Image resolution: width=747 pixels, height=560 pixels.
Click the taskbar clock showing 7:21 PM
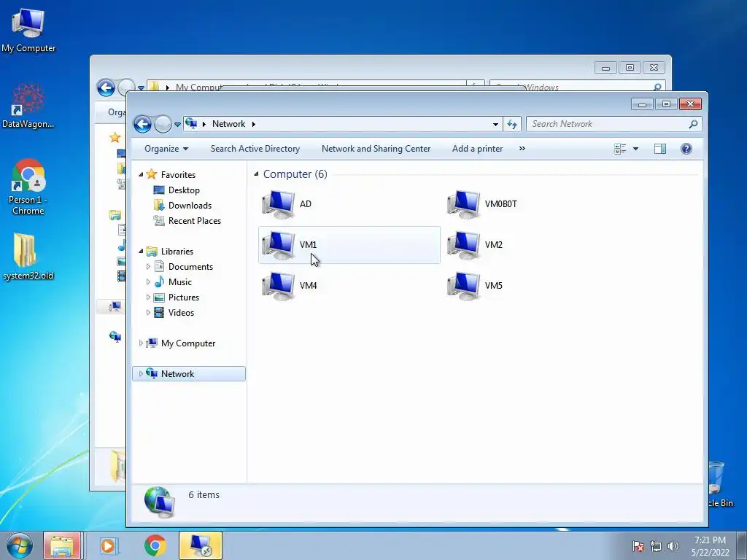[710, 546]
